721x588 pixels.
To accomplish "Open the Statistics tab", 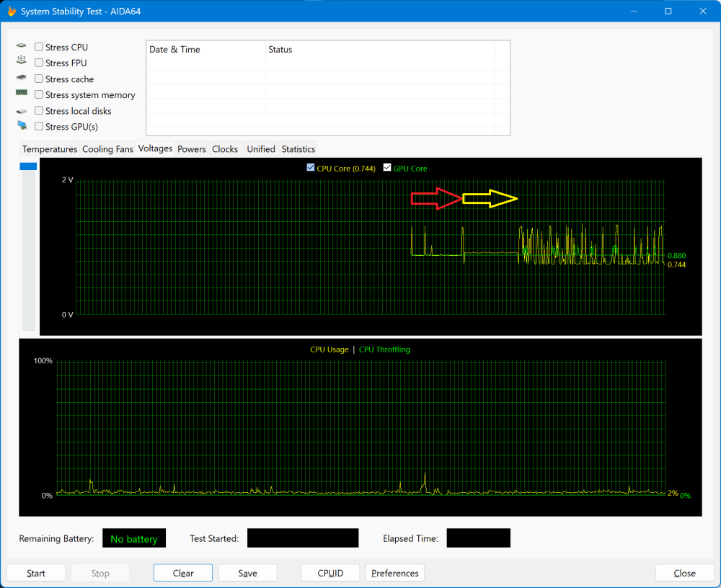I will [298, 149].
